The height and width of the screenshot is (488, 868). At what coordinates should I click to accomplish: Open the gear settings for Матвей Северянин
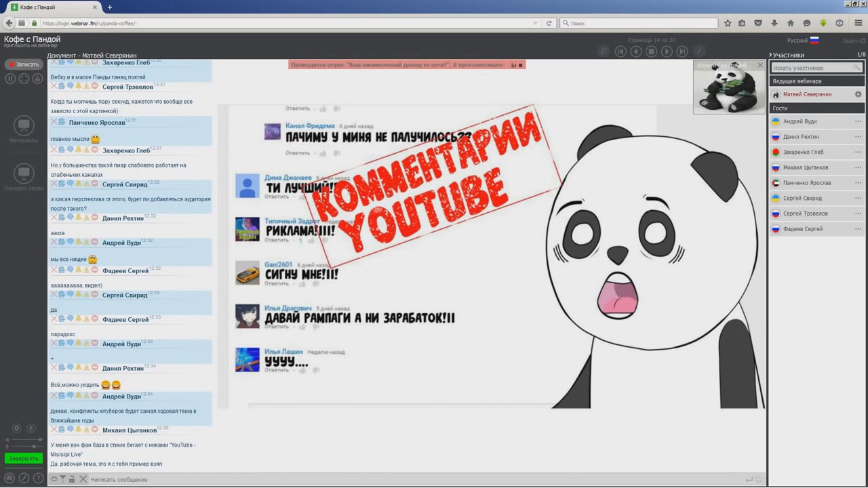click(x=858, y=94)
